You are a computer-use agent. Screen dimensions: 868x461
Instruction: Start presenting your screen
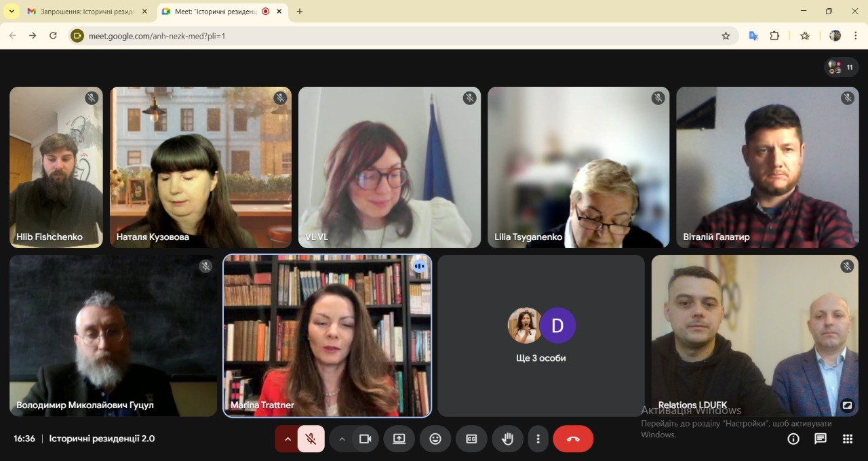[x=399, y=439]
